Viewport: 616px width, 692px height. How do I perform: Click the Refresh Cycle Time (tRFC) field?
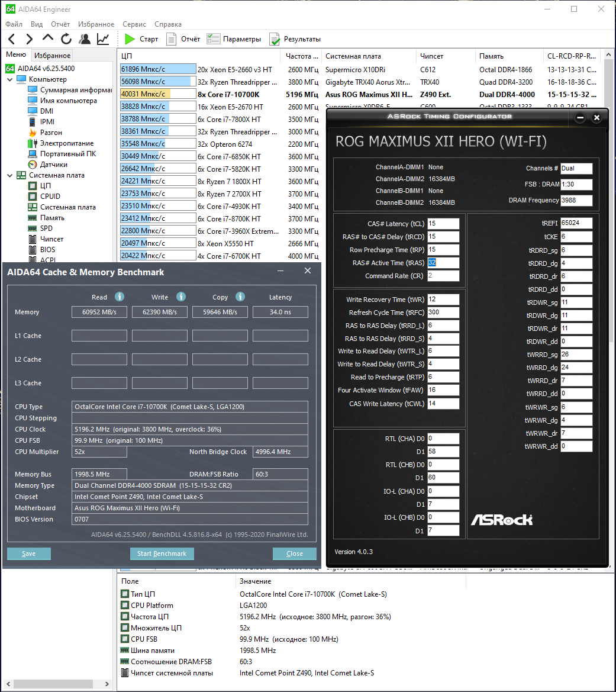[443, 313]
